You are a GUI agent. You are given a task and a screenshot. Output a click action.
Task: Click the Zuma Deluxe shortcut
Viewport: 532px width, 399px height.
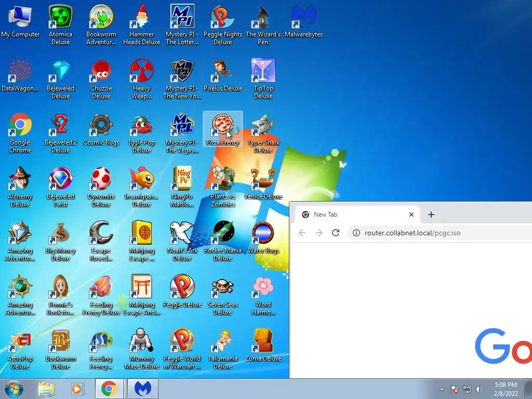pos(263,346)
